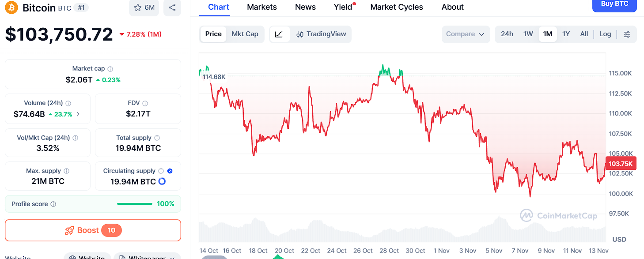This screenshot has width=644, height=259.
Task: Open the Markets tab
Action: click(x=262, y=7)
